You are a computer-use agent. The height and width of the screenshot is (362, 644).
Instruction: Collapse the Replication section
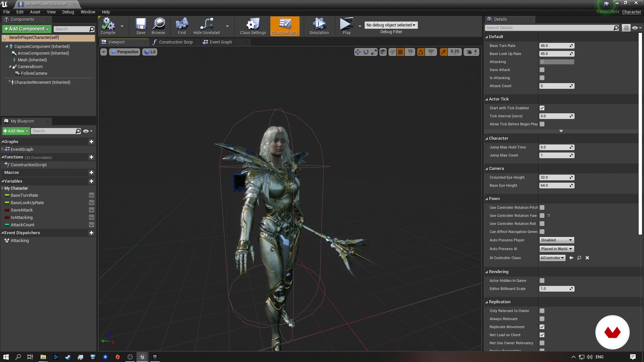point(487,302)
